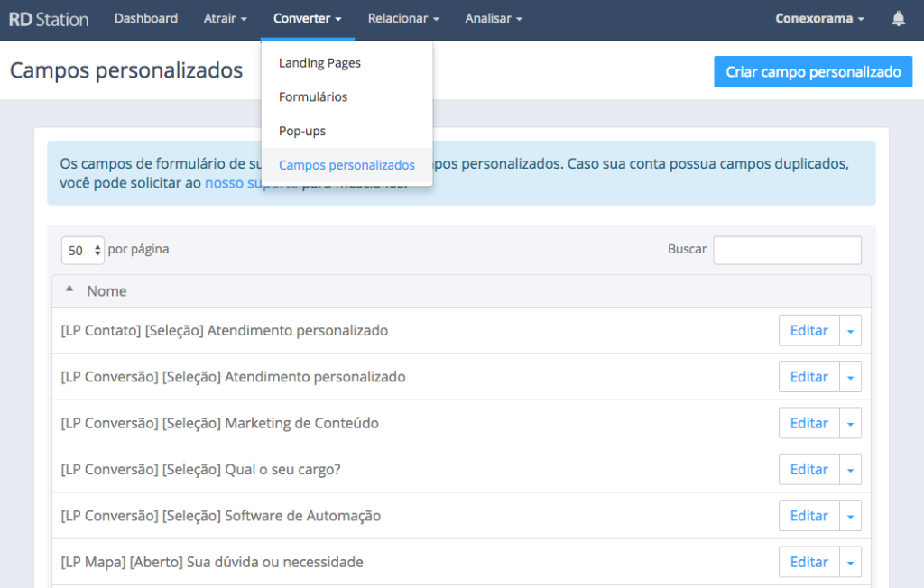
Task: Click the RD Station logo
Action: (x=49, y=19)
